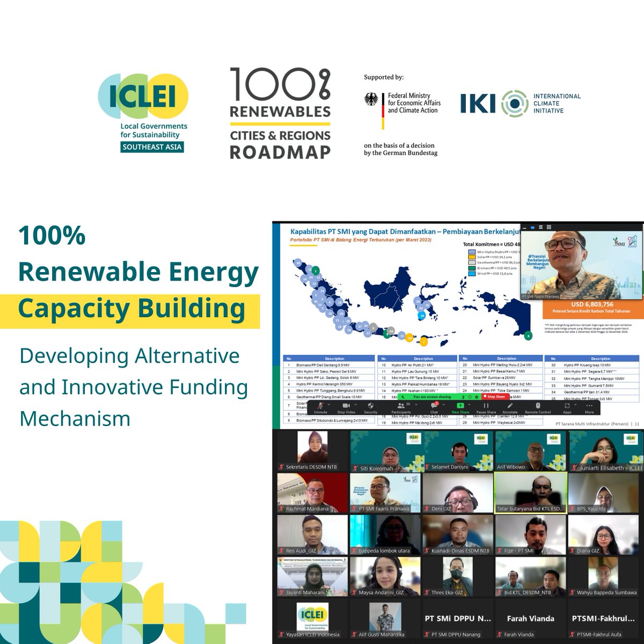Click table row 'Hydro PP Krueng Isep 10 MW'
Viewport: 644px width, 644px height.
[x=592, y=365]
